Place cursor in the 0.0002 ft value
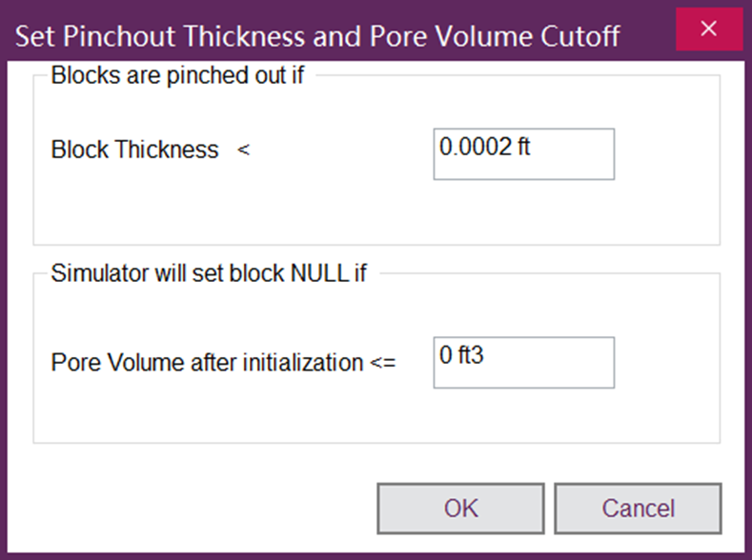 pyautogui.click(x=484, y=148)
